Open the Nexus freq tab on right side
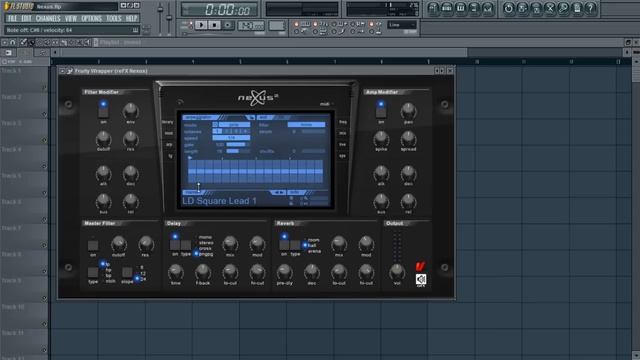640x360 pixels. click(x=343, y=122)
